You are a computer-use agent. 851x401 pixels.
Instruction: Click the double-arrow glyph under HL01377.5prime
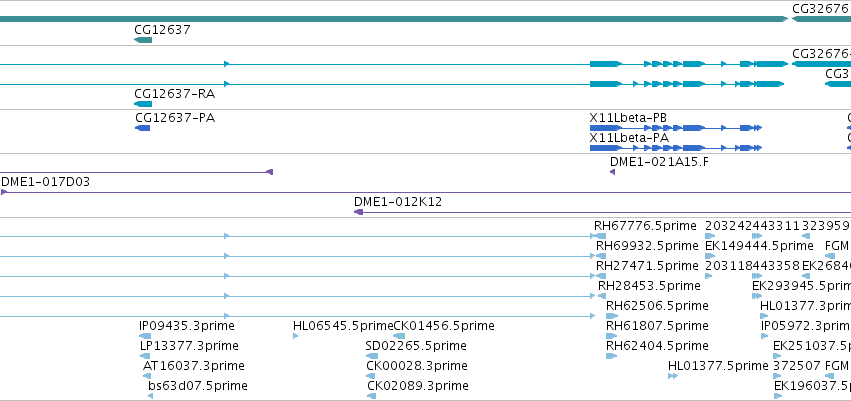coord(673,376)
